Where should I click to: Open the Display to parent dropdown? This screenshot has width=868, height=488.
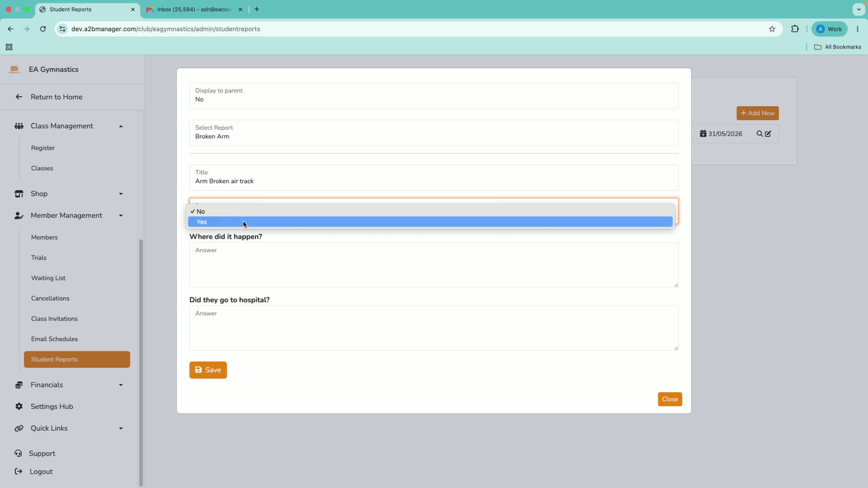[434, 95]
